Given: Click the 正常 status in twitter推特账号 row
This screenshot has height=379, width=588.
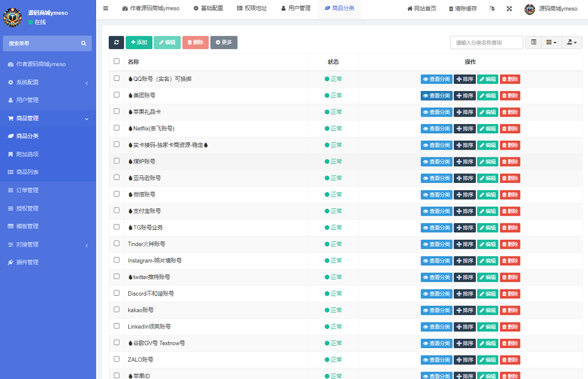Looking at the screenshot, I should tap(333, 277).
